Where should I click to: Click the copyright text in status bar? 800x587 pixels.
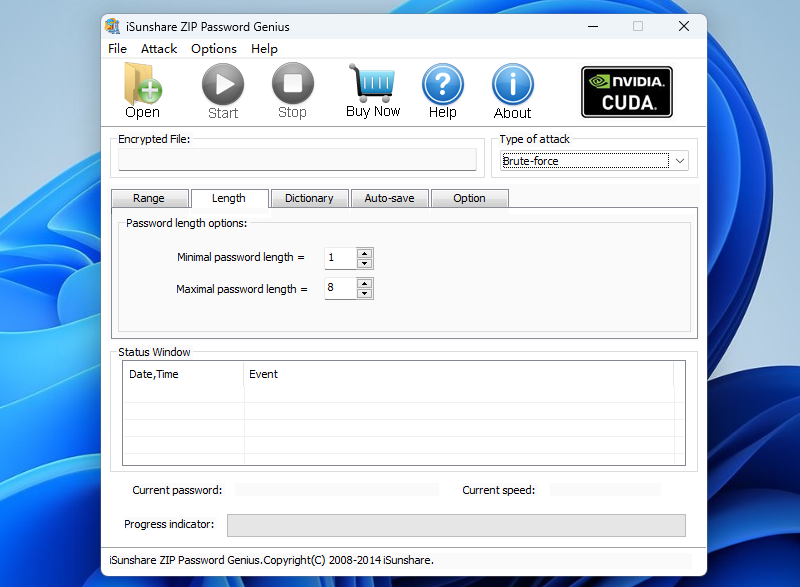click(271, 560)
